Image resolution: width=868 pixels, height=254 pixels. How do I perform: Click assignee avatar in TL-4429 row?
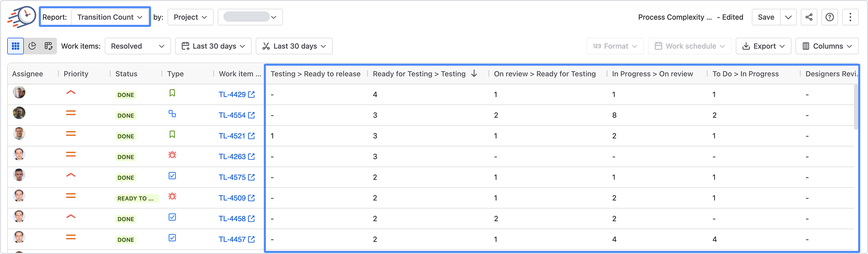[x=19, y=93]
